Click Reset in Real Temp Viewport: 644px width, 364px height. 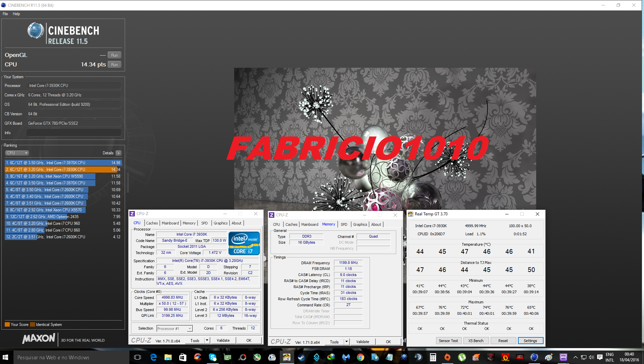503,341
